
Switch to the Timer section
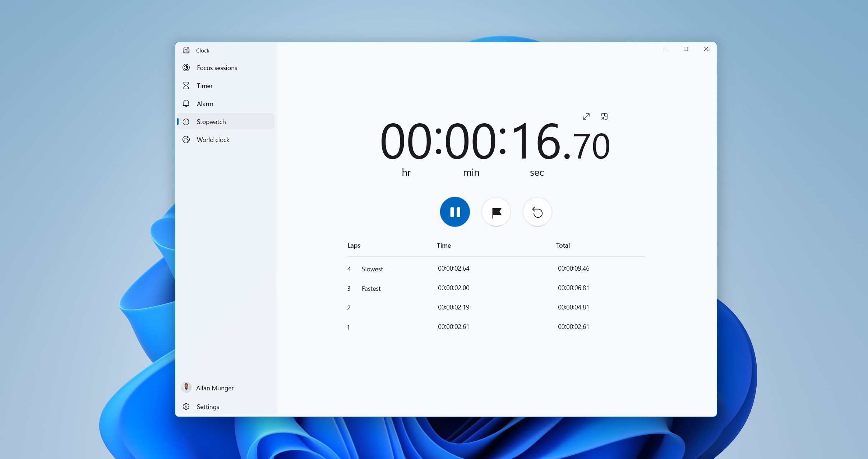point(205,86)
